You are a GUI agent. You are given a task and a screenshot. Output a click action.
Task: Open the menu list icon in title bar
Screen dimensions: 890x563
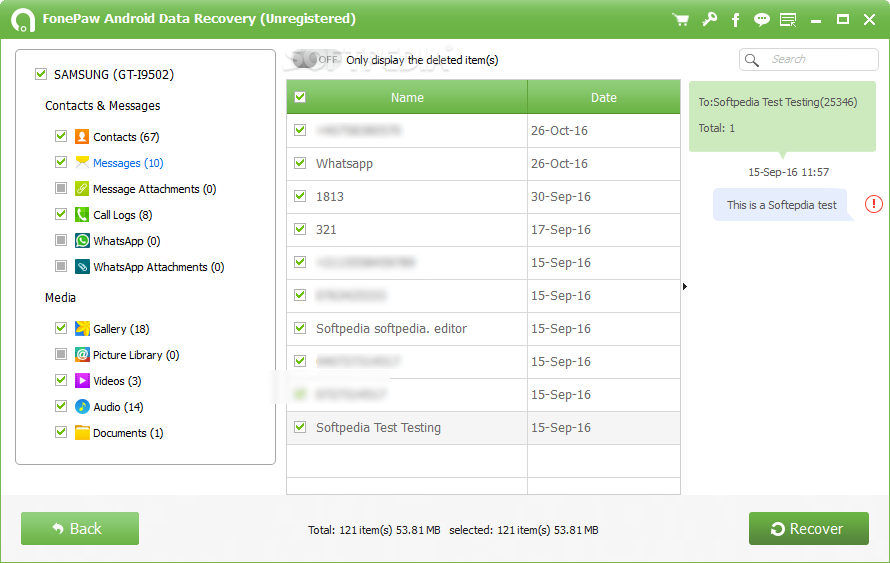[x=788, y=20]
